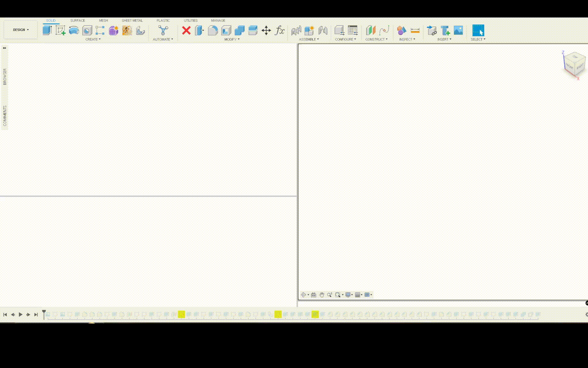Click the red X Delete icon
Viewport: 588px width, 368px height.
pos(186,30)
